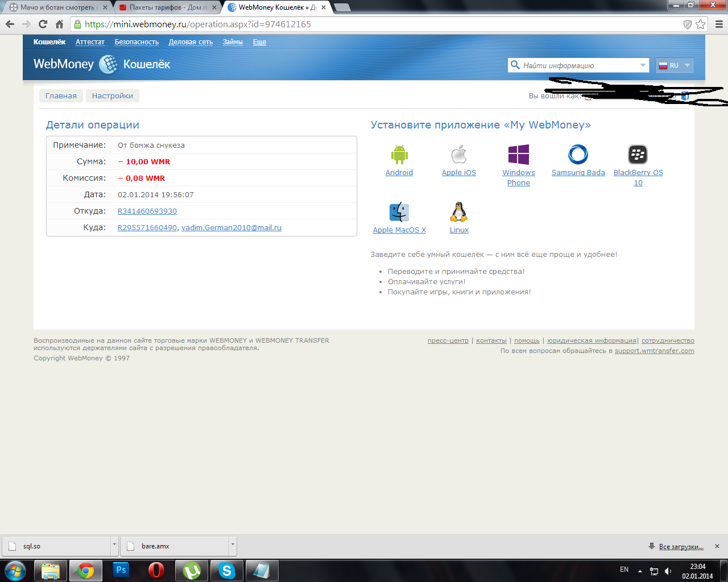Open the Chrome menu button
Viewport: 728px width, 582px height.
(718, 24)
